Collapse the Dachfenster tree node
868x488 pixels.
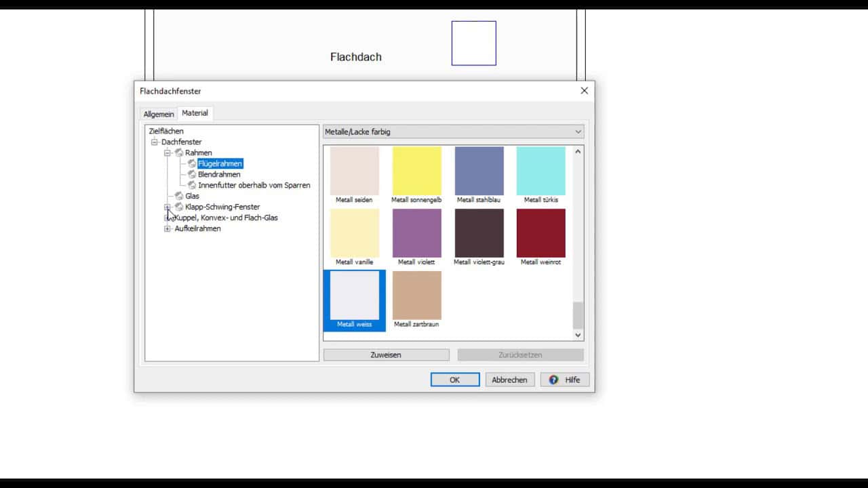click(155, 142)
